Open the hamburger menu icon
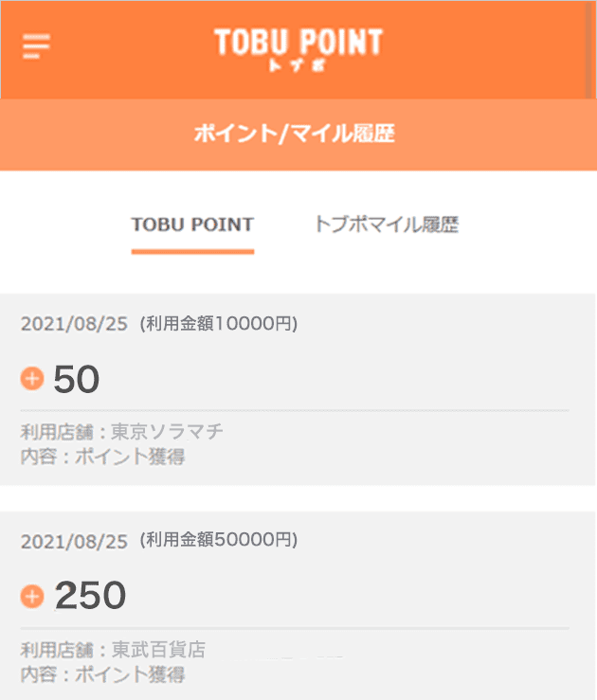 36,46
